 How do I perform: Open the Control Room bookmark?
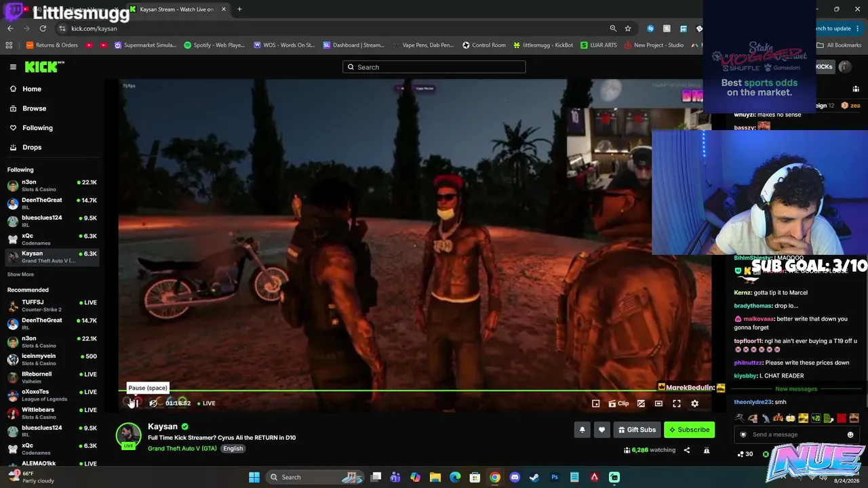pos(484,45)
